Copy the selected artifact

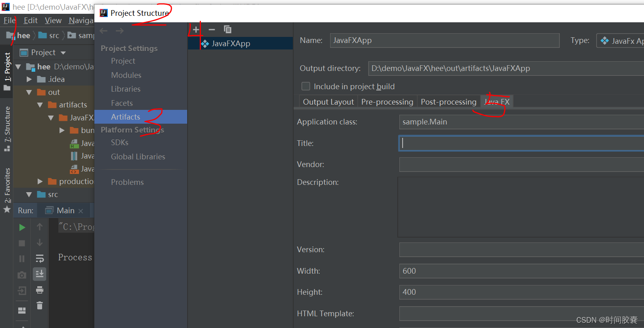pos(228,30)
